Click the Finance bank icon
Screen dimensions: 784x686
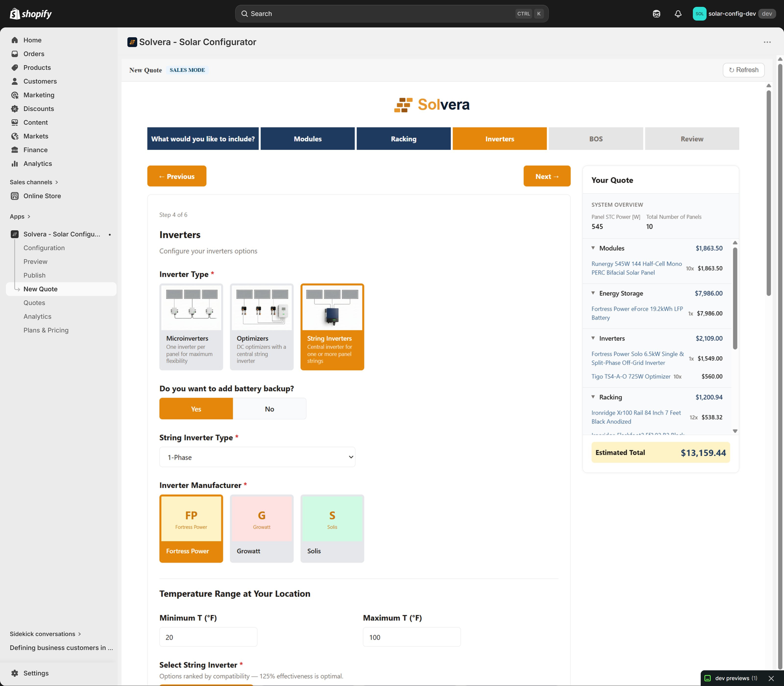coord(15,150)
